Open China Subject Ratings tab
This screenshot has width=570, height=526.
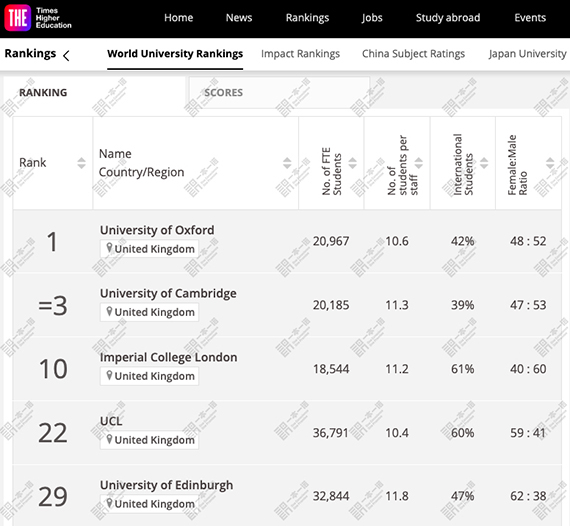(x=413, y=54)
